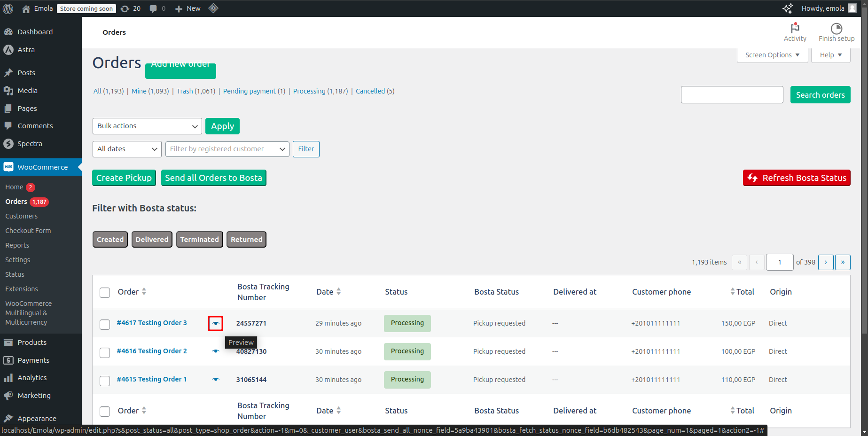Open WooCommerce logo icon in sidebar
868x436 pixels.
pyautogui.click(x=8, y=167)
